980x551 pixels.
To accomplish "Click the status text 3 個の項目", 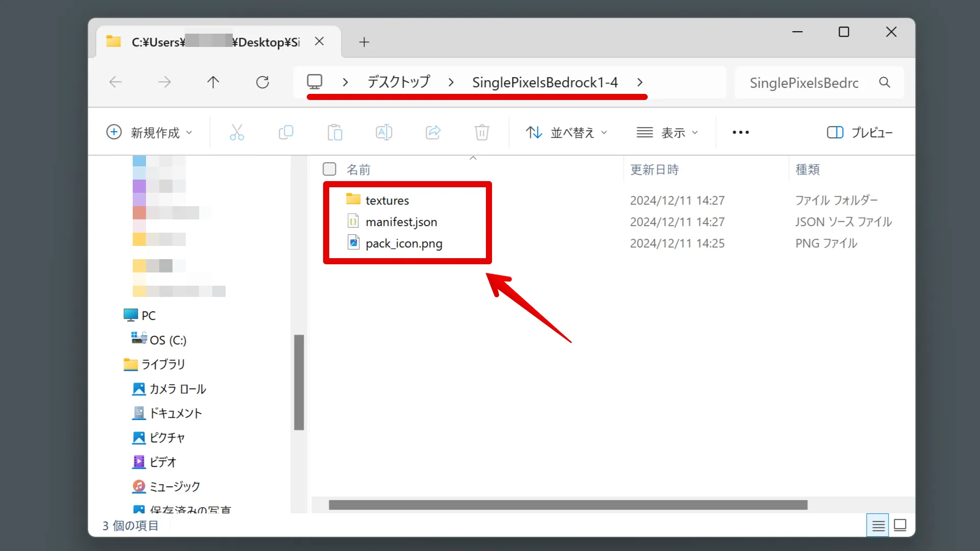I will point(131,525).
